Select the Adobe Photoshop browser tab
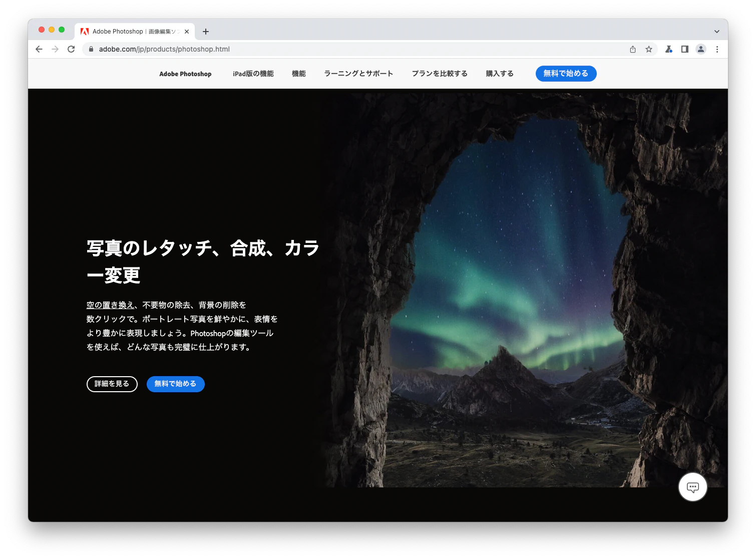The height and width of the screenshot is (559, 756). [x=135, y=32]
